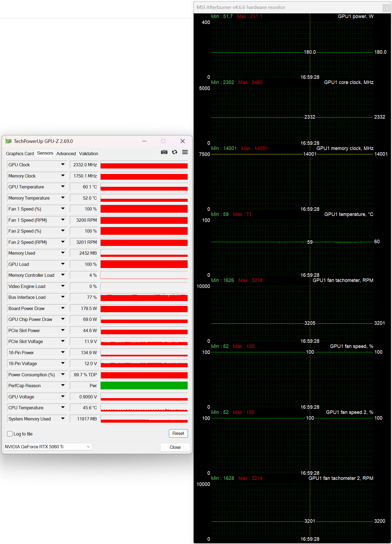Go to the Validation tab
392x544 pixels.
[88, 154]
